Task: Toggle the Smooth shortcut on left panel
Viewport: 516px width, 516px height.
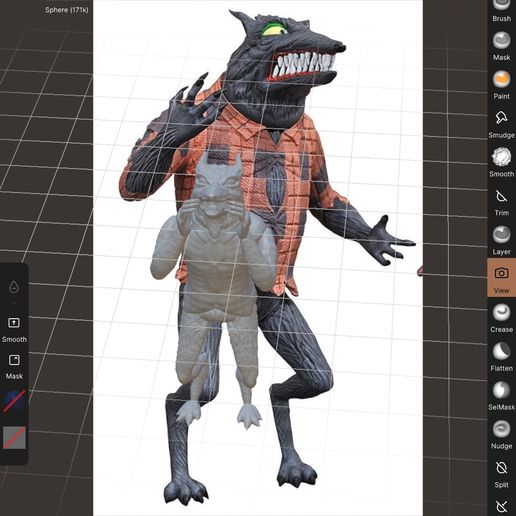Action: [x=14, y=329]
